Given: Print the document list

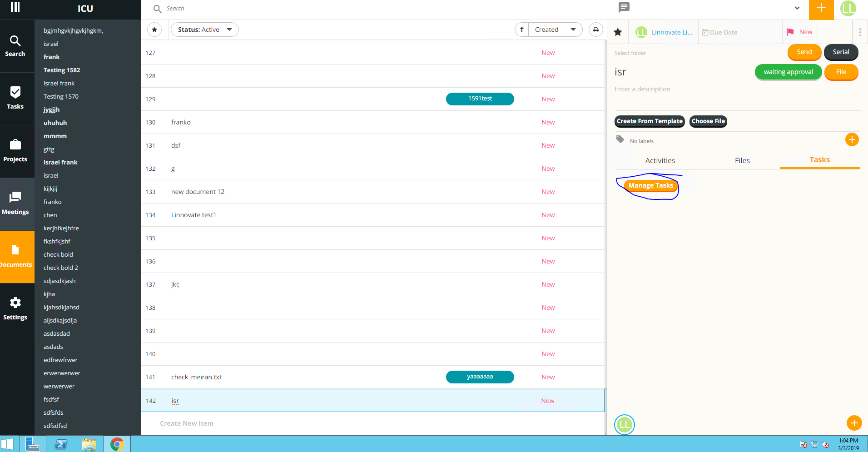Looking at the screenshot, I should coord(596,30).
